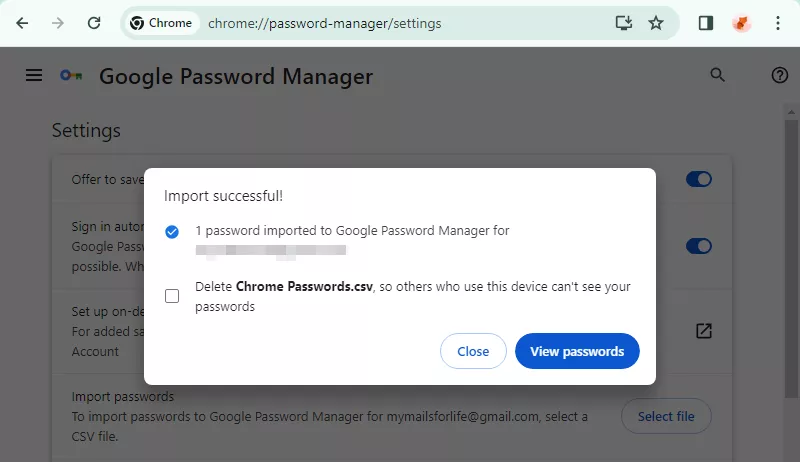Open the help question mark icon
Viewport: 800px width, 462px height.
tap(780, 75)
